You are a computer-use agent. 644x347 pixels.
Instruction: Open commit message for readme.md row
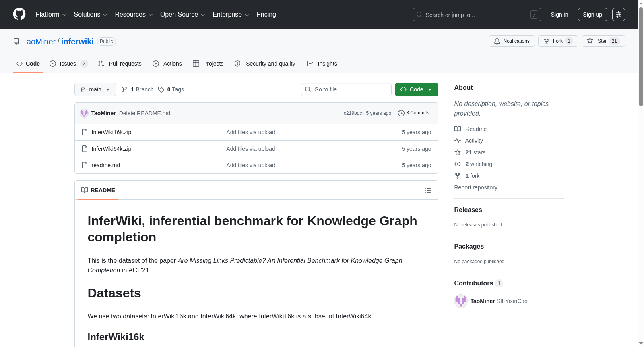251,165
